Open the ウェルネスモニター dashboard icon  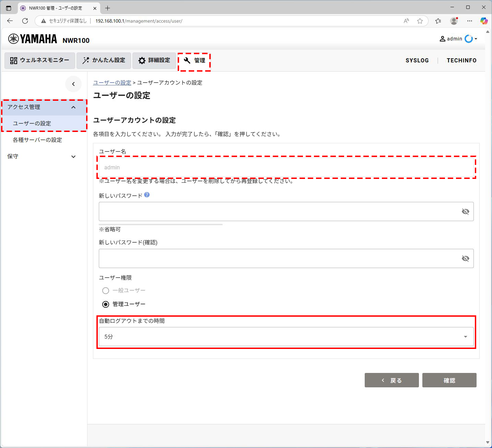click(13, 60)
